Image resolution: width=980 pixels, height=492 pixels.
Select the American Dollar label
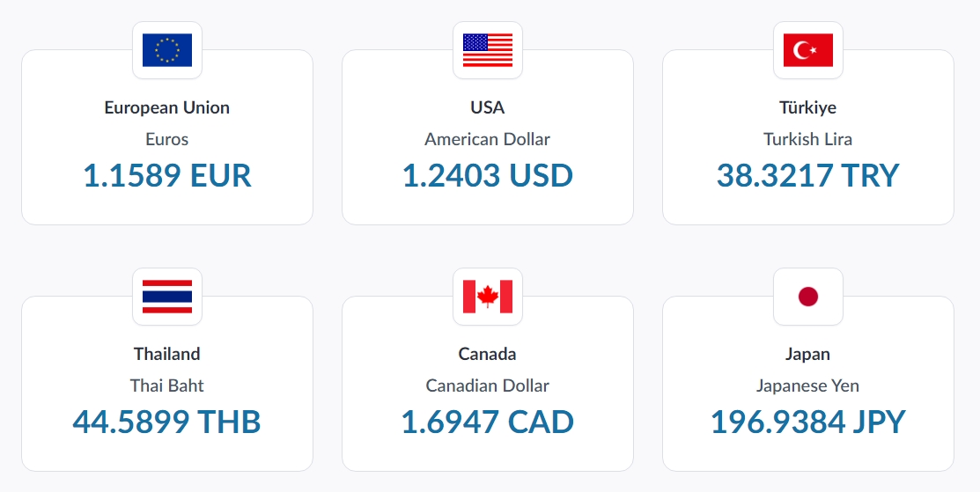[488, 138]
